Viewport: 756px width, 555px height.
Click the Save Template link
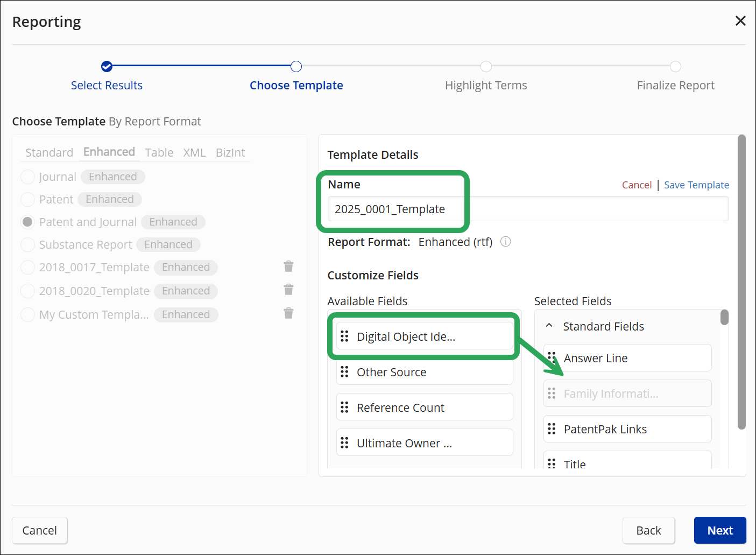tap(696, 185)
